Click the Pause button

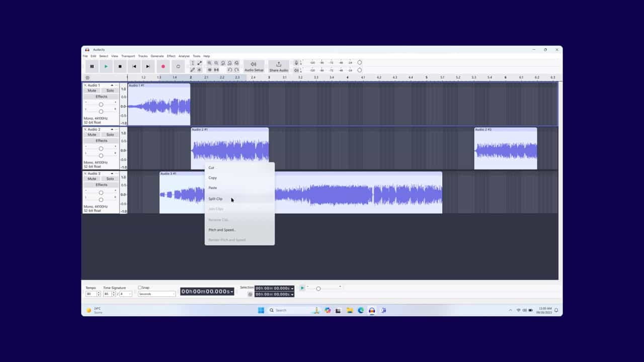coord(92,66)
